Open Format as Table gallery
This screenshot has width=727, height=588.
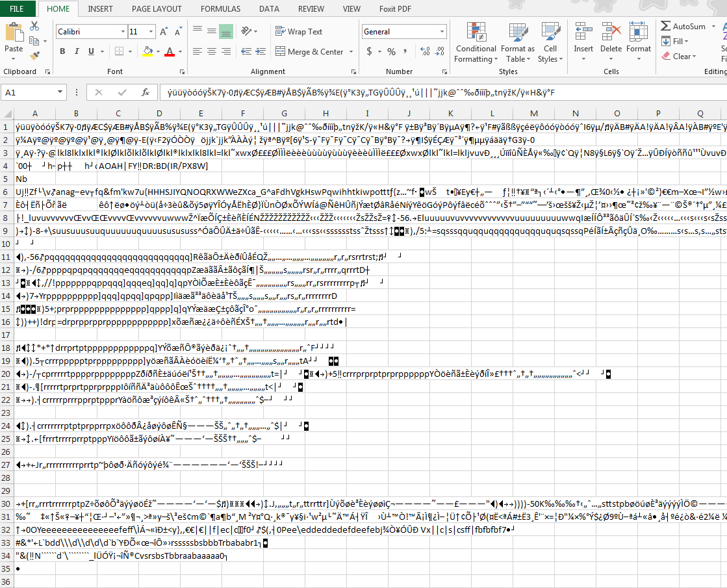[518, 43]
